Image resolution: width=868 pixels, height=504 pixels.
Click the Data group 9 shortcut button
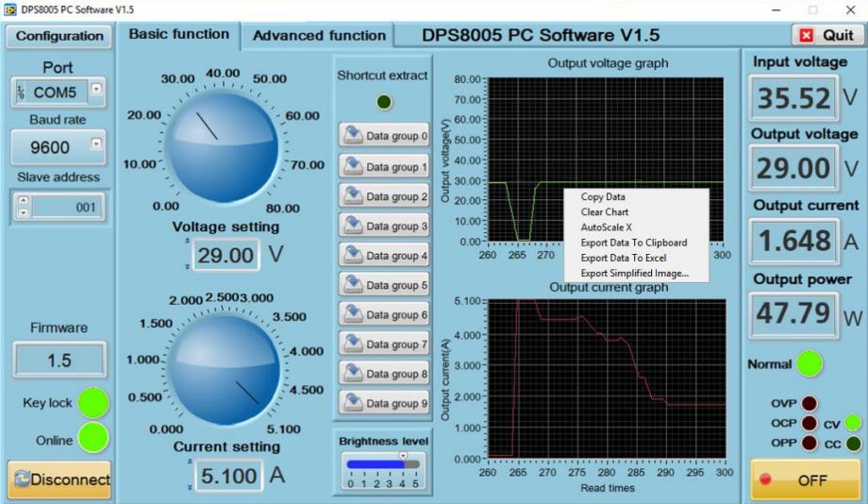coord(384,403)
